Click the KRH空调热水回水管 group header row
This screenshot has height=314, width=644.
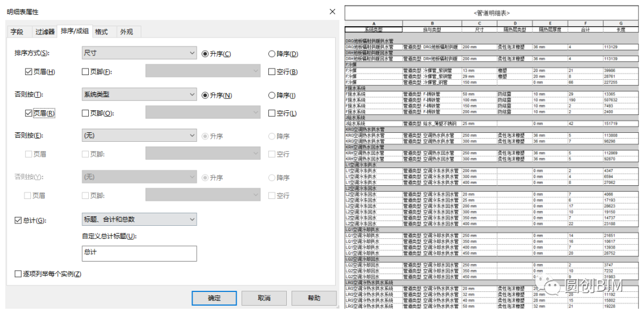[x=491, y=147]
